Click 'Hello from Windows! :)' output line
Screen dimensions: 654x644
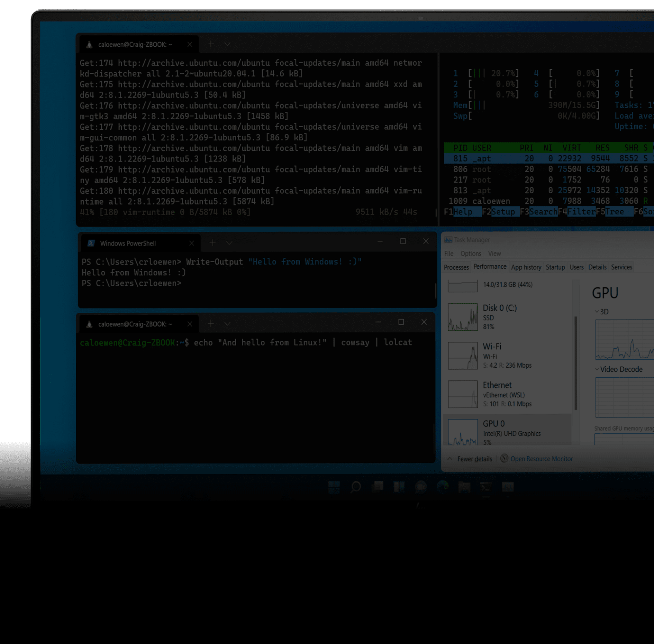point(134,273)
